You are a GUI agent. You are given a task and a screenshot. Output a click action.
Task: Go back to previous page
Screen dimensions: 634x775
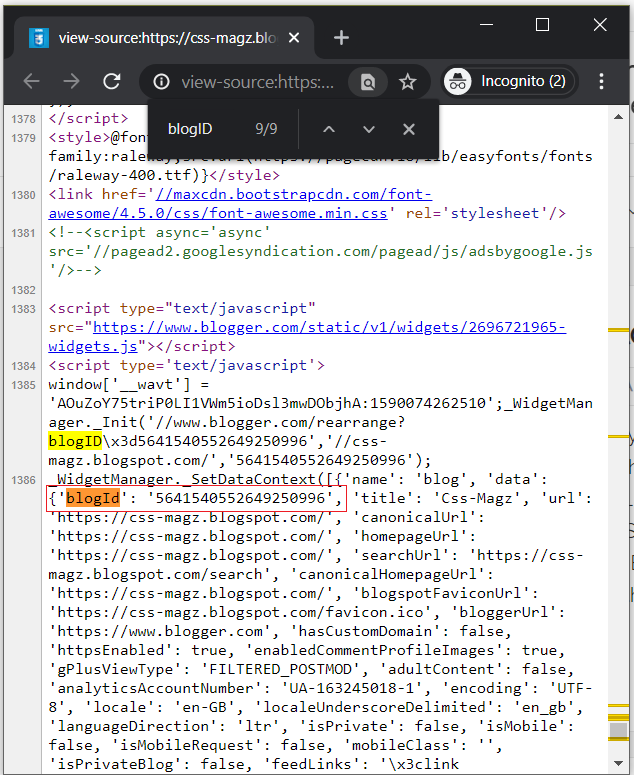32,81
